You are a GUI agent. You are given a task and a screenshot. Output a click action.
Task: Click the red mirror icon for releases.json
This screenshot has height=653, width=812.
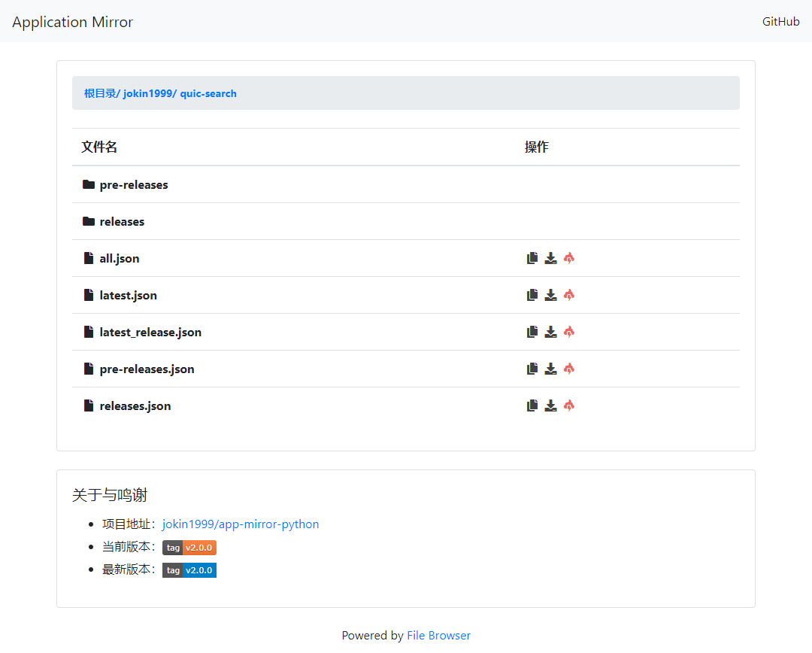pos(569,405)
